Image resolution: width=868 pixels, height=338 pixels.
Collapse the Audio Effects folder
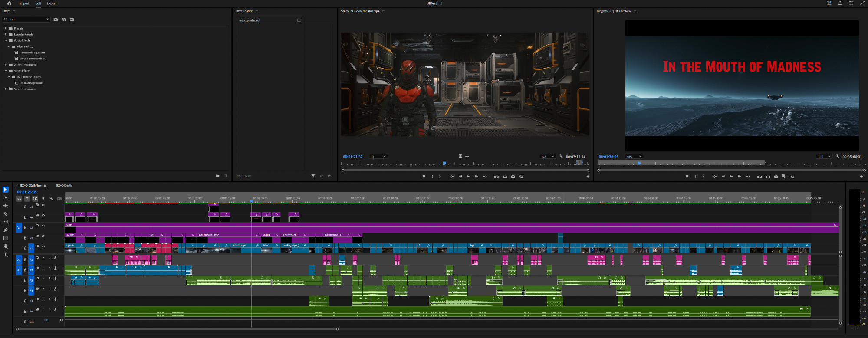tap(5, 40)
